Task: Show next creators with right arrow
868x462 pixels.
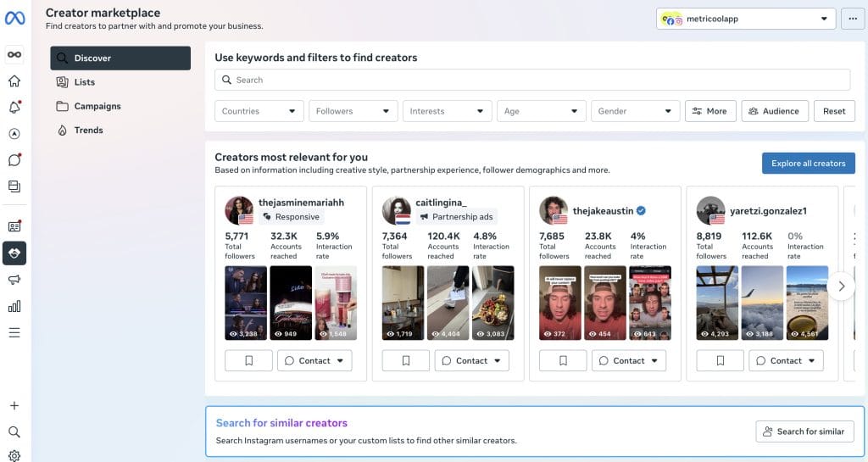Action: pyautogui.click(x=842, y=286)
